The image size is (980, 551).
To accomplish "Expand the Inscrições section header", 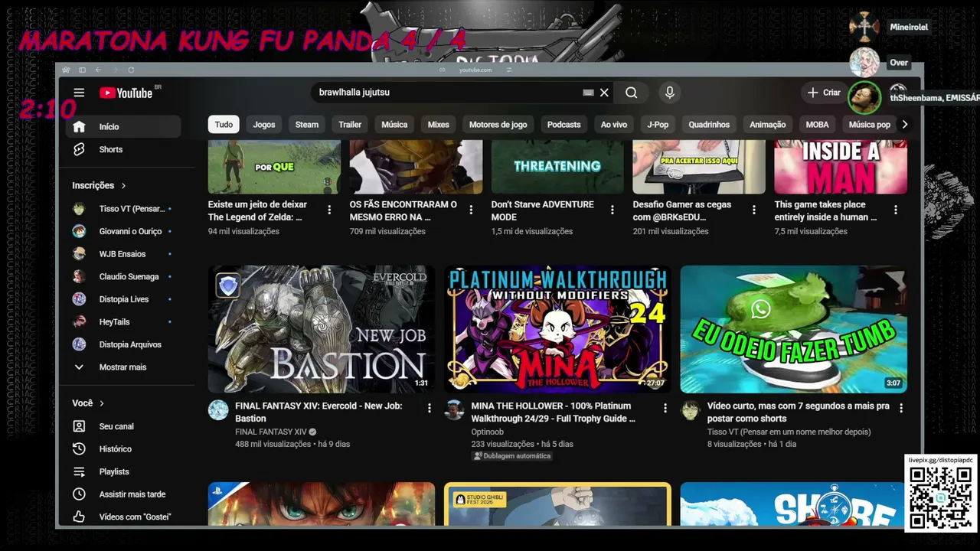I will click(99, 185).
